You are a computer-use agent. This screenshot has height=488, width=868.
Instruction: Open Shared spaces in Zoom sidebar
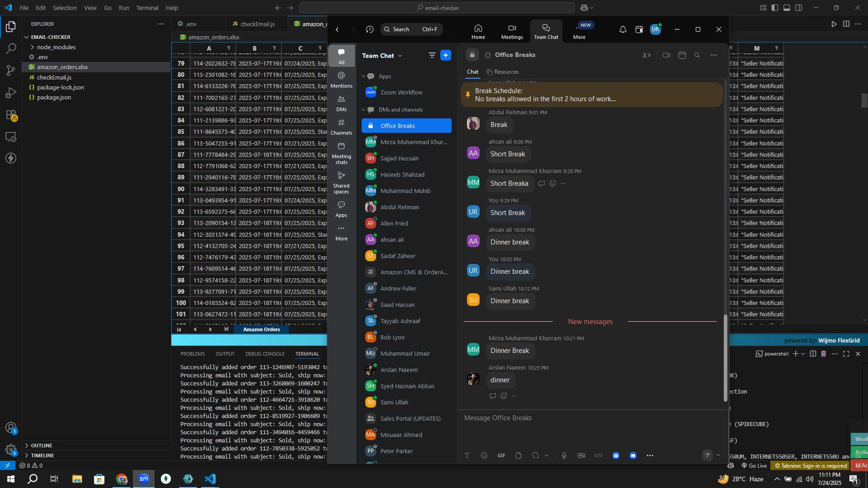click(x=341, y=183)
